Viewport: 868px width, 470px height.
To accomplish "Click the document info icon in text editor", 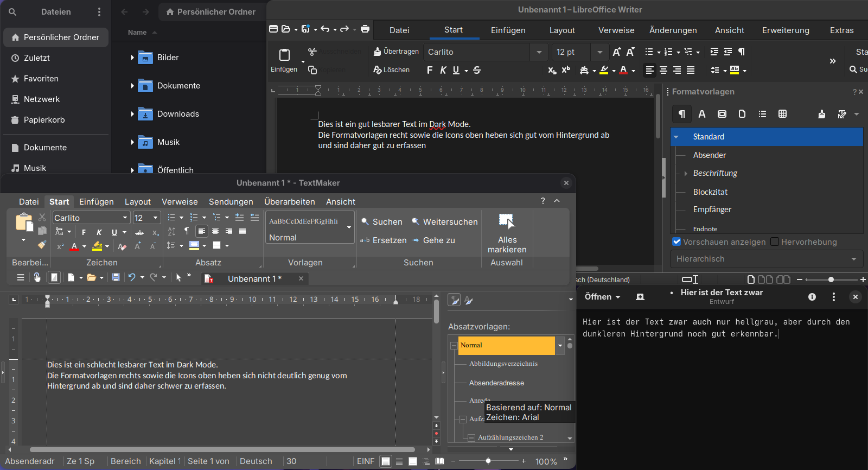I will tap(812, 297).
